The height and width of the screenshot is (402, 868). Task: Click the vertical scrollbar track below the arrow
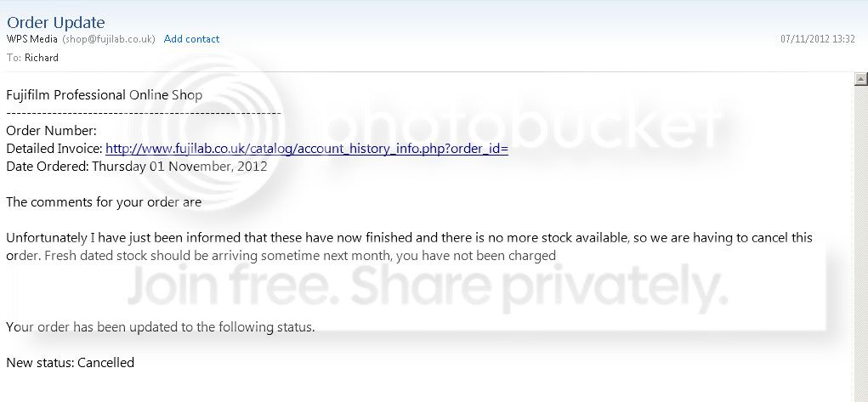coord(861,244)
